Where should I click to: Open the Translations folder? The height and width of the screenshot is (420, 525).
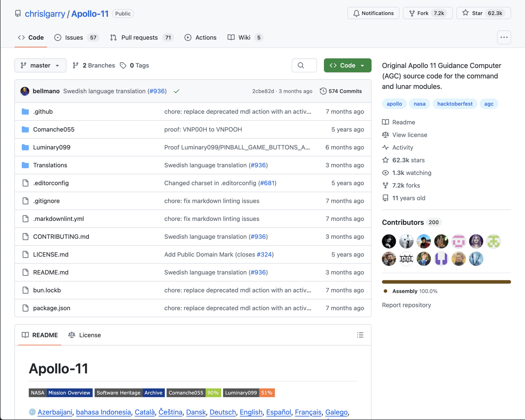click(50, 165)
